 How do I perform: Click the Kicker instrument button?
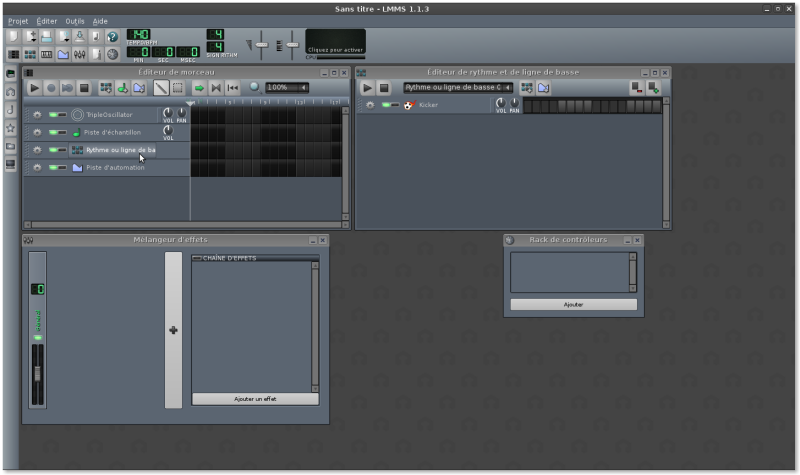tap(446, 105)
